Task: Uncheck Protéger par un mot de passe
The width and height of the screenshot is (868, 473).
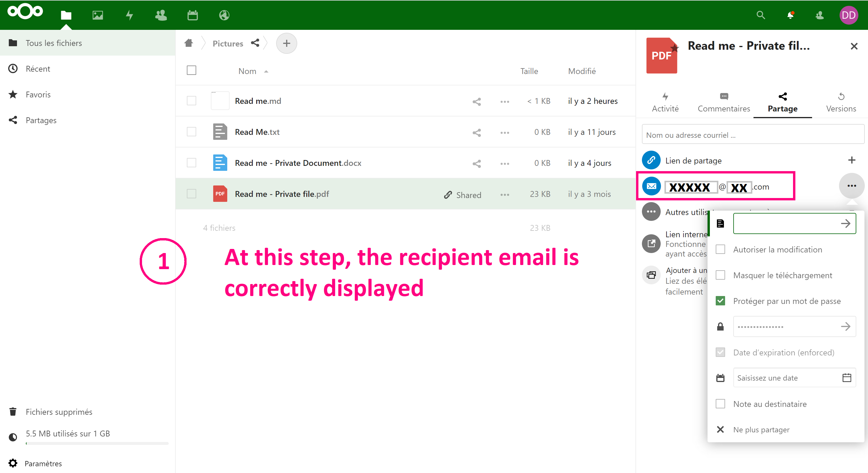Action: (x=720, y=301)
